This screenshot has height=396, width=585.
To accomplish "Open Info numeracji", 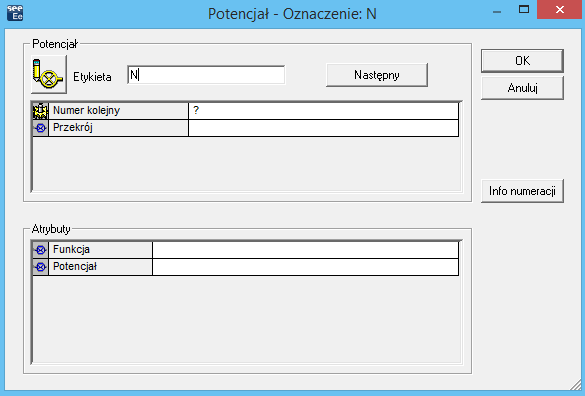I will pos(522,191).
